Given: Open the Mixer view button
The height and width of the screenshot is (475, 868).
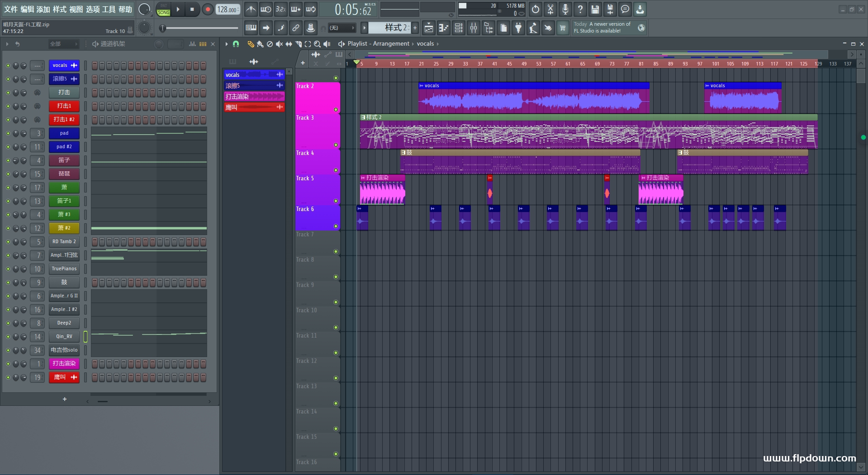Looking at the screenshot, I should point(474,28).
